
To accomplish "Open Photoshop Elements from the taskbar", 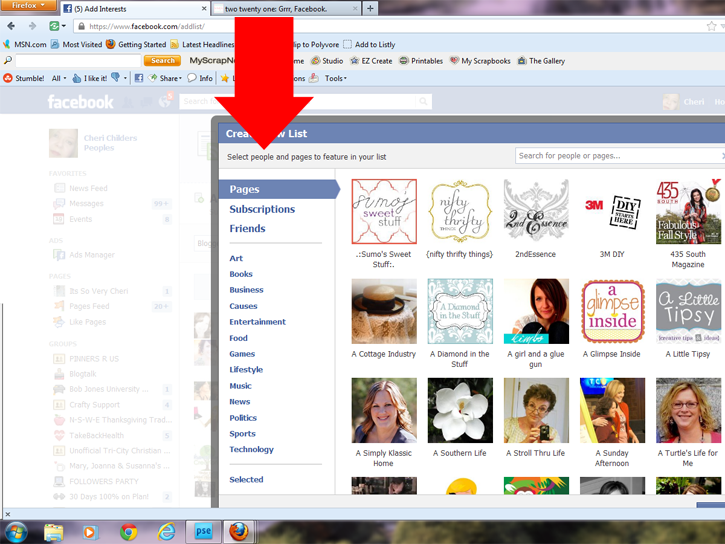I will click(x=204, y=531).
